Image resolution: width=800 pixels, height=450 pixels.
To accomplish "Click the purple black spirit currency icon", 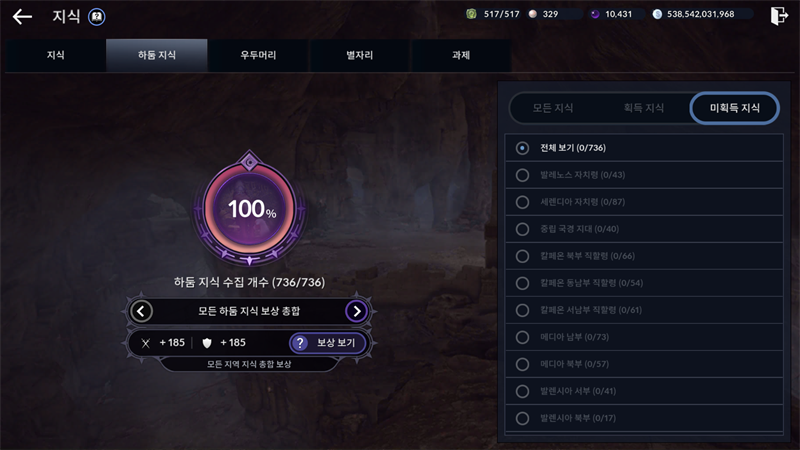I will 595,14.
